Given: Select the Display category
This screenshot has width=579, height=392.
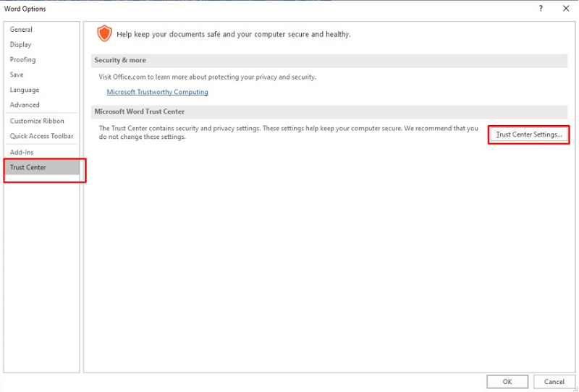Looking at the screenshot, I should click(x=21, y=45).
